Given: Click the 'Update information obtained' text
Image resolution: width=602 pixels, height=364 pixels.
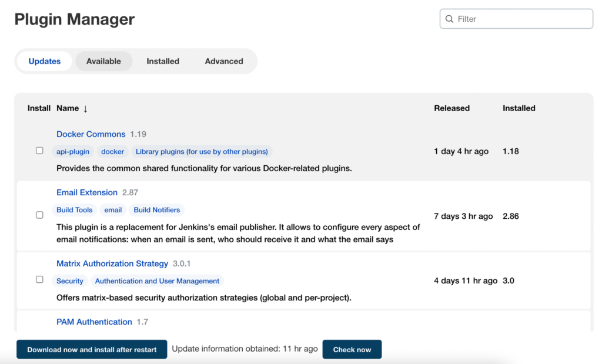Looking at the screenshot, I should pos(245,349).
